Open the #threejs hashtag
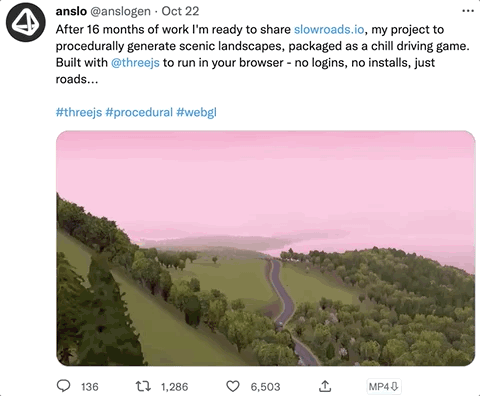The width and height of the screenshot is (480, 396). pyautogui.click(x=79, y=112)
